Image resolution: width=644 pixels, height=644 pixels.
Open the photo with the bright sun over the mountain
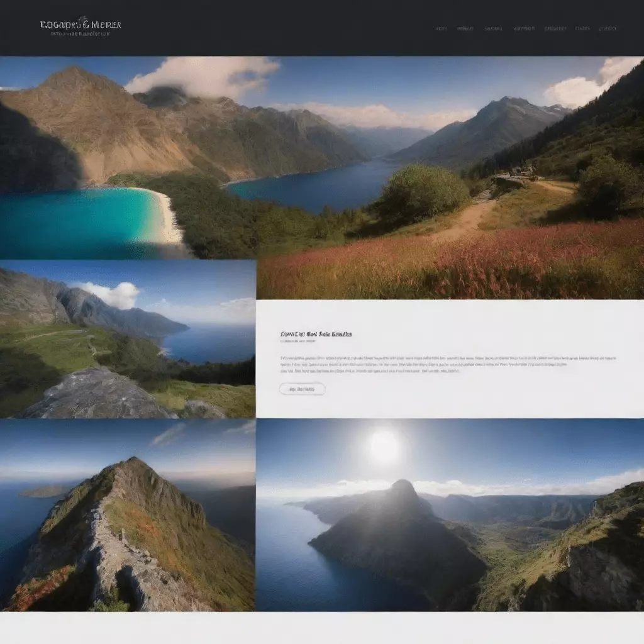click(x=450, y=515)
